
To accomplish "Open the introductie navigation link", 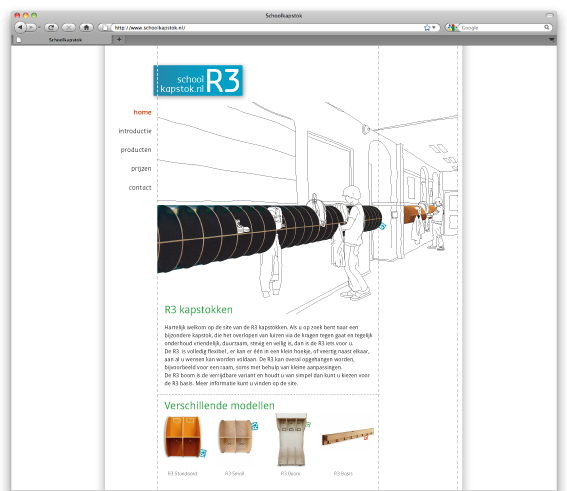I will click(135, 131).
